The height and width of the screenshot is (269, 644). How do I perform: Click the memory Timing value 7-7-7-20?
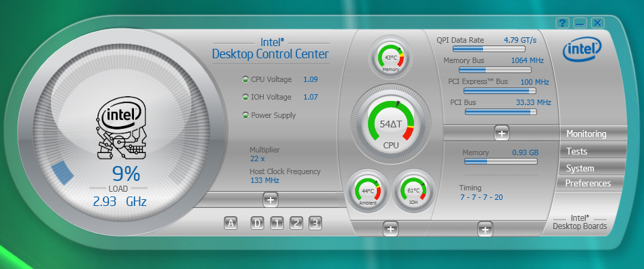482,197
